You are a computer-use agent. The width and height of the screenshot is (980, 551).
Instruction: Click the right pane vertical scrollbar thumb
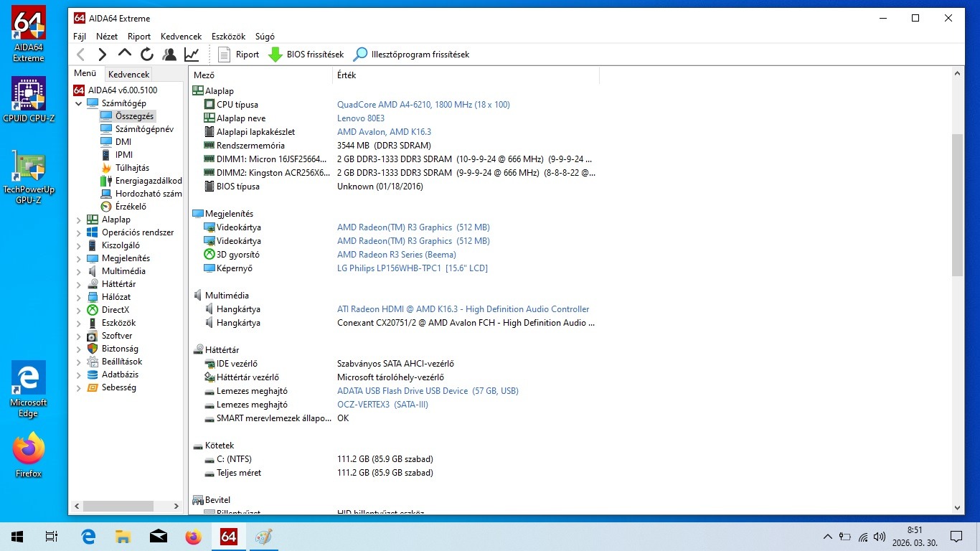coord(957,204)
